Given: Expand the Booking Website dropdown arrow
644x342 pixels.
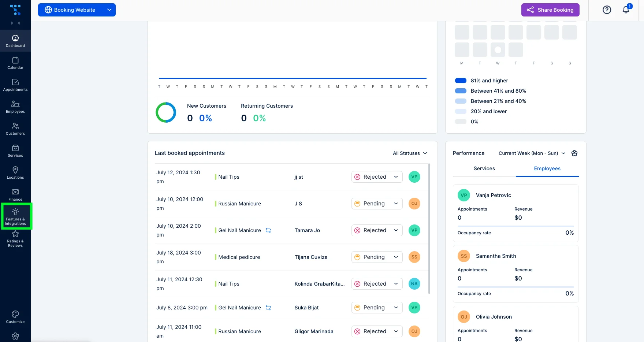Looking at the screenshot, I should pyautogui.click(x=109, y=10).
